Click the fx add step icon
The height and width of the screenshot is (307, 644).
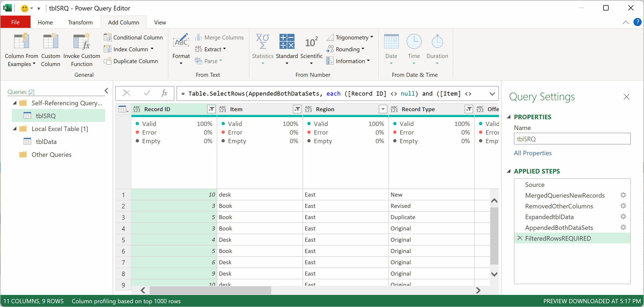pos(164,93)
